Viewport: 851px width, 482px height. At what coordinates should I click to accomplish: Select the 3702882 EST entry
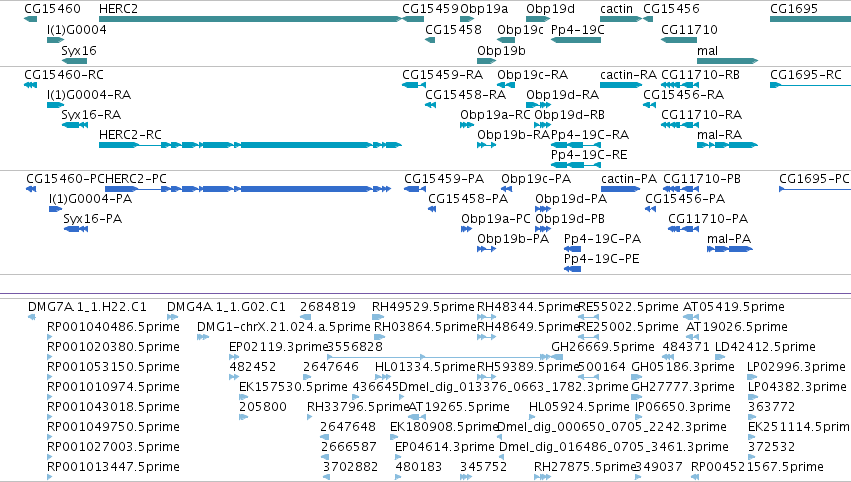(x=351, y=467)
